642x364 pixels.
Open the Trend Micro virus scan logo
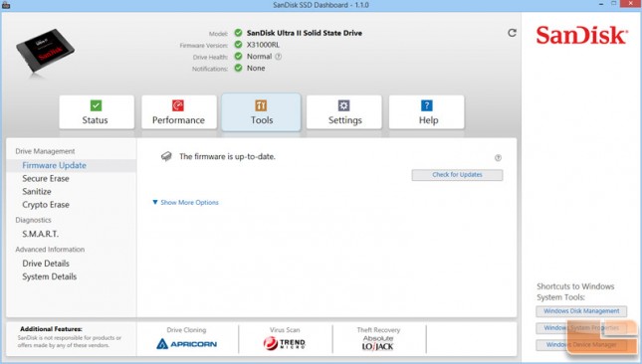285,343
